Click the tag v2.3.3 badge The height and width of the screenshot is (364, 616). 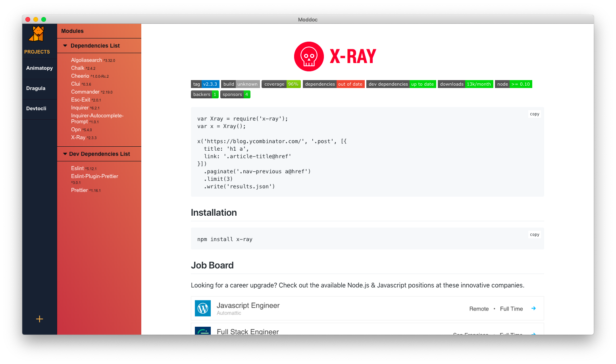(x=205, y=84)
